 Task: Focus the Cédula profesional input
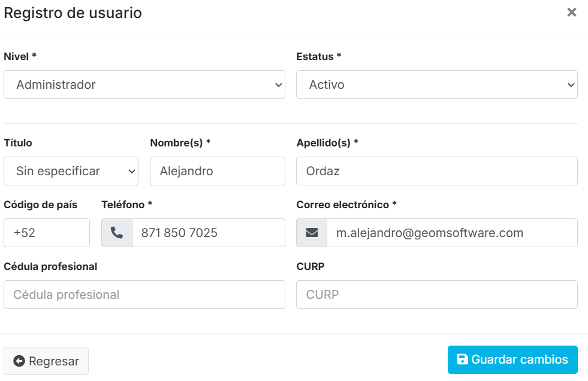(x=144, y=295)
